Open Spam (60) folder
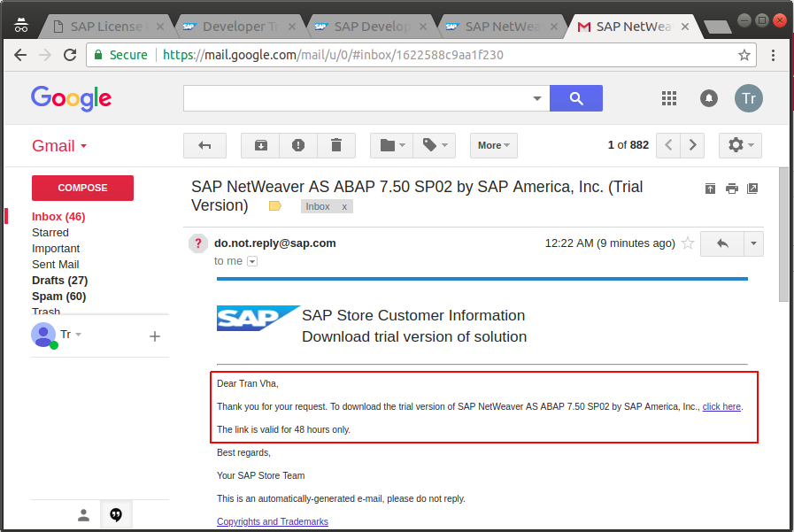This screenshot has height=532, width=794. [58, 297]
